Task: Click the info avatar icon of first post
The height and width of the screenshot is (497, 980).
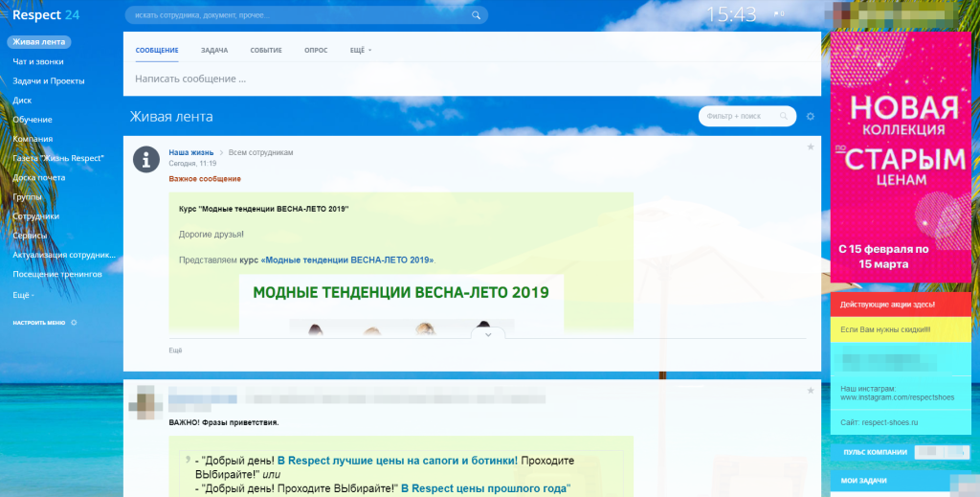Action: coord(146,159)
